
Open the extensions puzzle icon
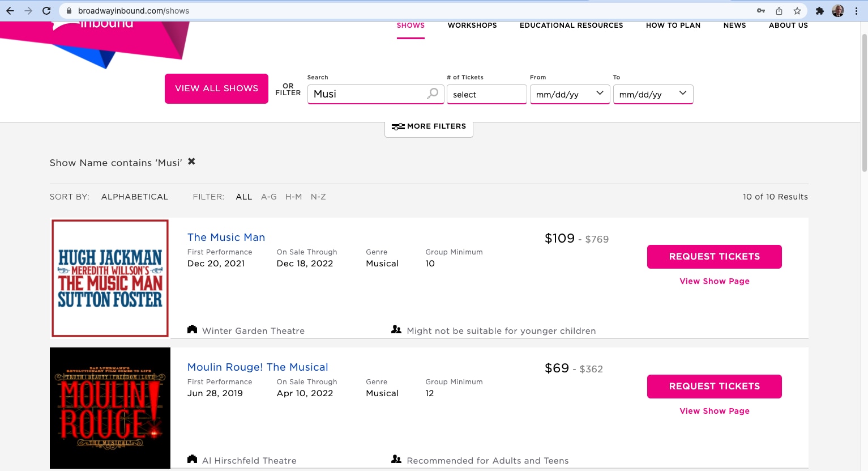coord(819,11)
